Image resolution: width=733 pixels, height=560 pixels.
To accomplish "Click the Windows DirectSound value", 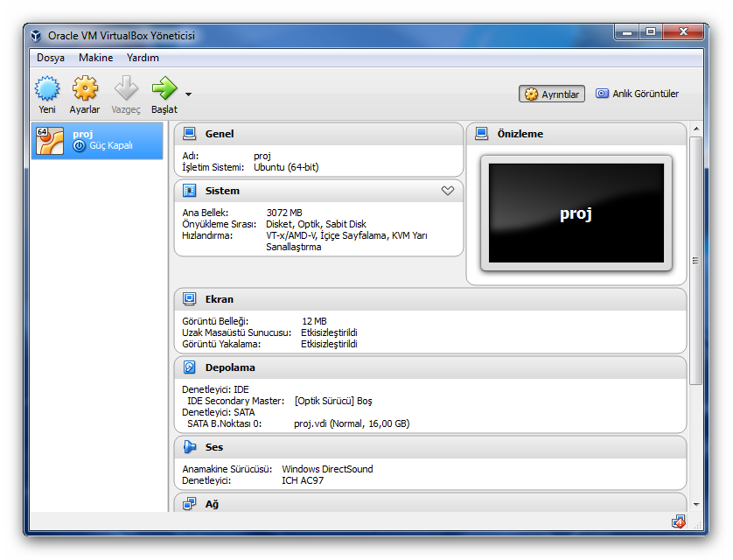I will pos(327,469).
